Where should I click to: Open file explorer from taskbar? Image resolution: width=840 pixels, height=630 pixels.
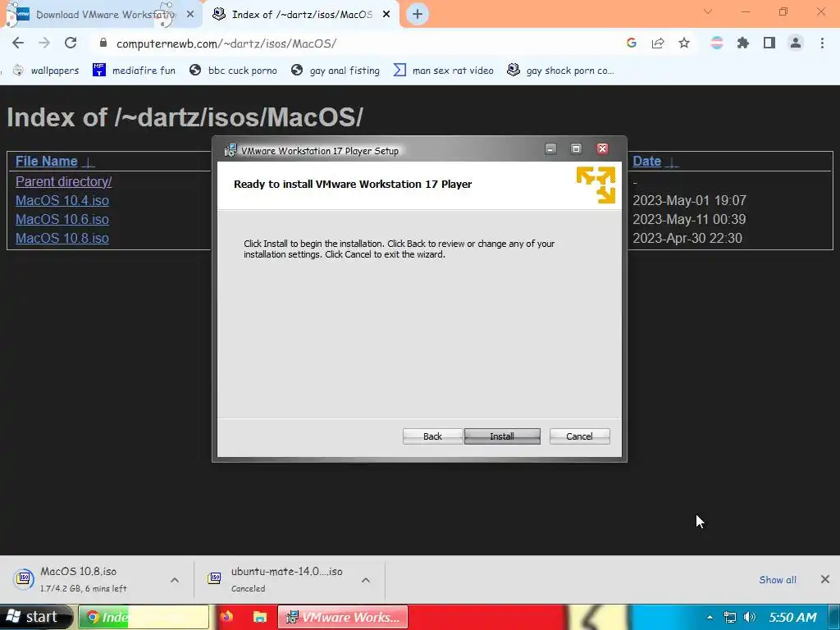pos(260,617)
